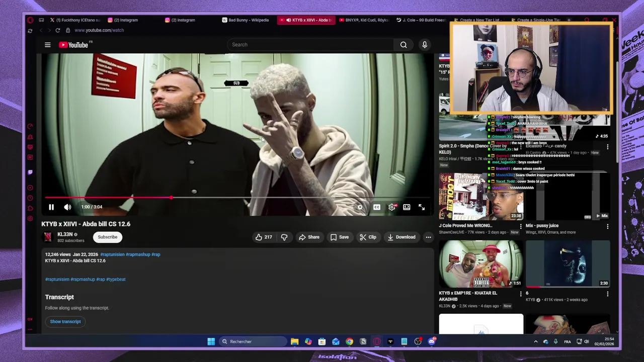Image resolution: width=644 pixels, height=362 pixels.
Task: Open Twitch from the Opera GX sidebar
Action: [x=30, y=172]
